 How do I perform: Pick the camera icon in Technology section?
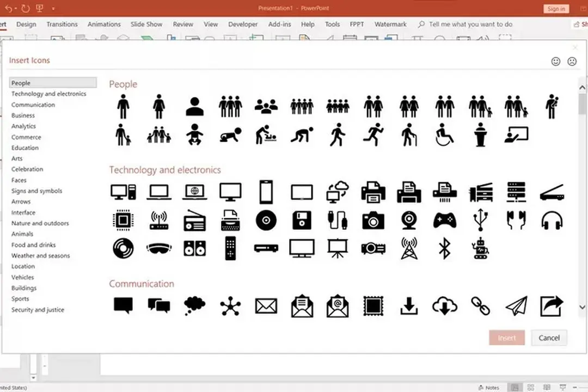pyautogui.click(x=373, y=220)
